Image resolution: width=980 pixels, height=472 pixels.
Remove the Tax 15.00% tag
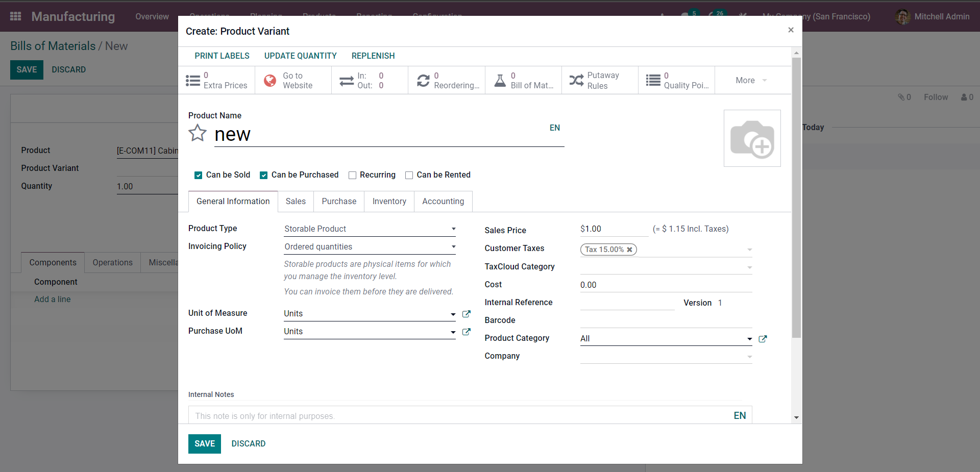coord(630,250)
